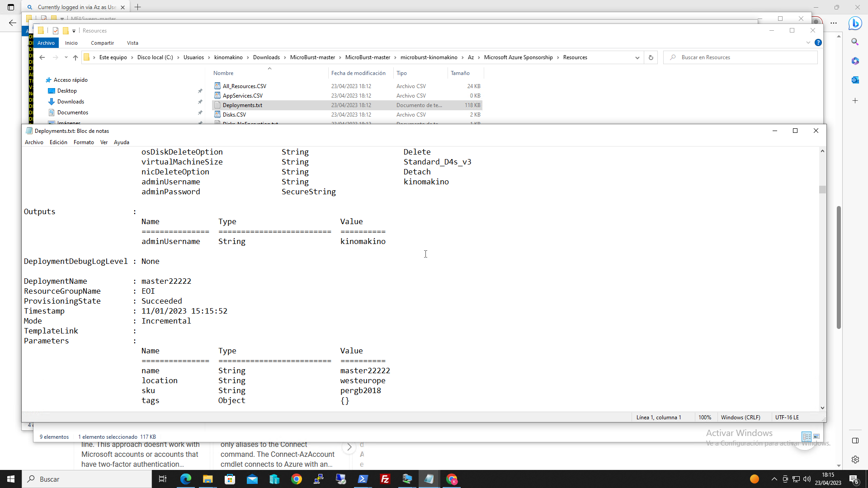Select the Vista ribbon tab
Screen dimensions: 868x488
[x=132, y=43]
